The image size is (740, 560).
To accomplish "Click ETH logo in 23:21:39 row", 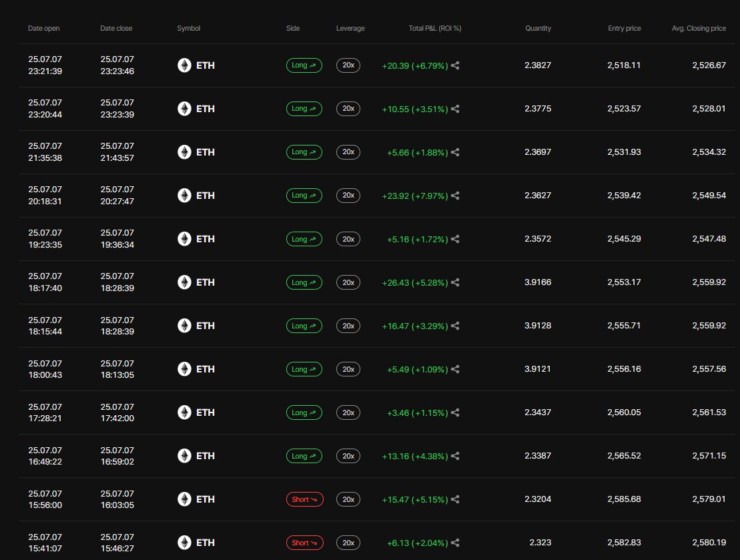I will (184, 65).
